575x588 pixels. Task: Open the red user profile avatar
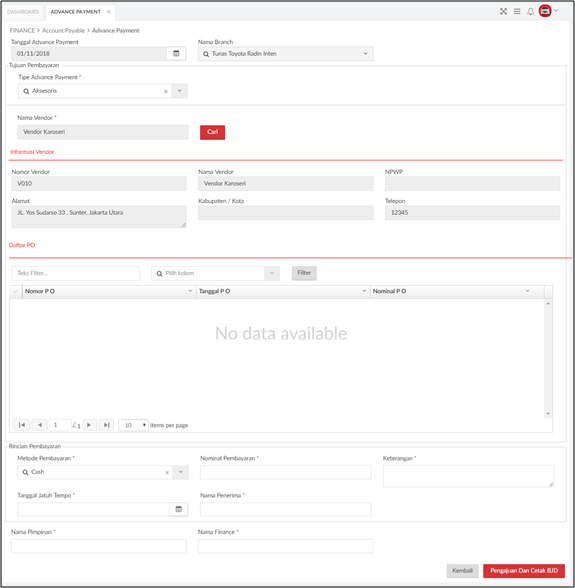point(545,11)
